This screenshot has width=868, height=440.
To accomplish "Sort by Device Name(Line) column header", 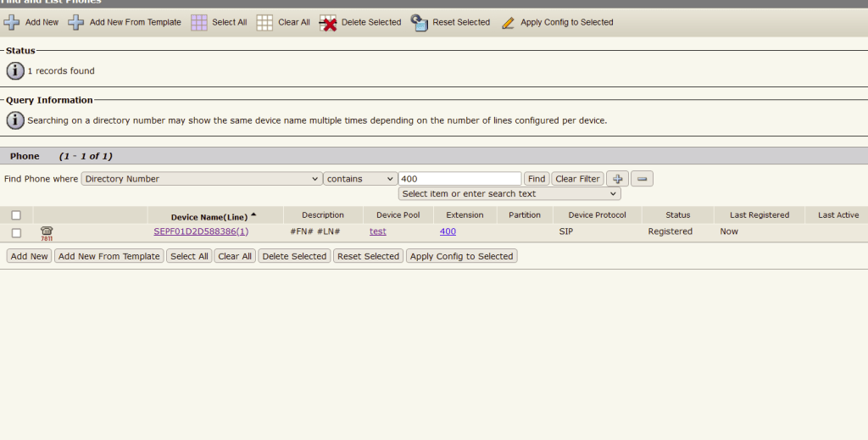I will point(209,216).
